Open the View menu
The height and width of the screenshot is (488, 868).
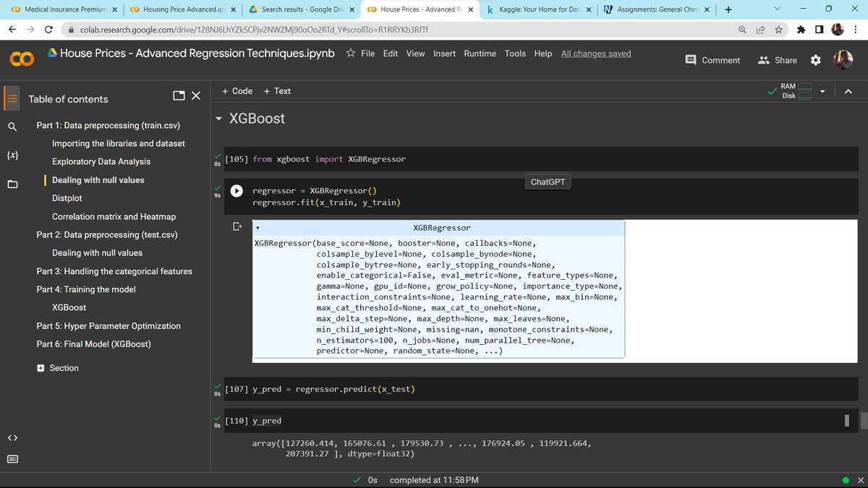point(415,53)
